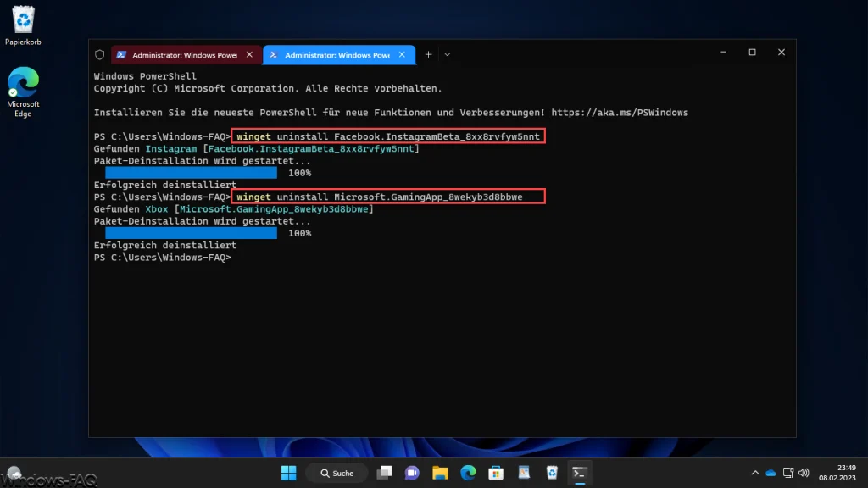The width and height of the screenshot is (868, 488).
Task: Click 'Gefunden Instagram' result line
Action: pos(256,149)
